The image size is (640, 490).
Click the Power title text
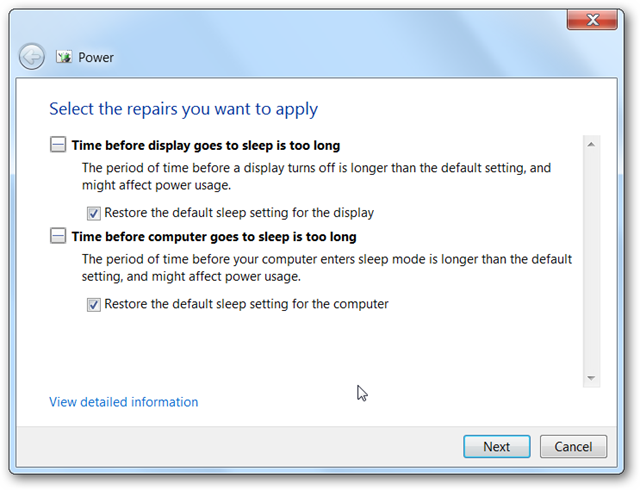tap(96, 58)
